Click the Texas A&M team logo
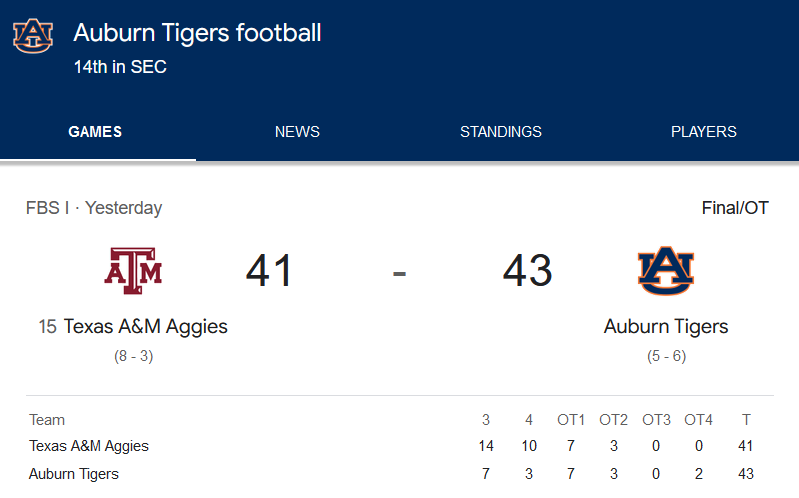 [133, 270]
